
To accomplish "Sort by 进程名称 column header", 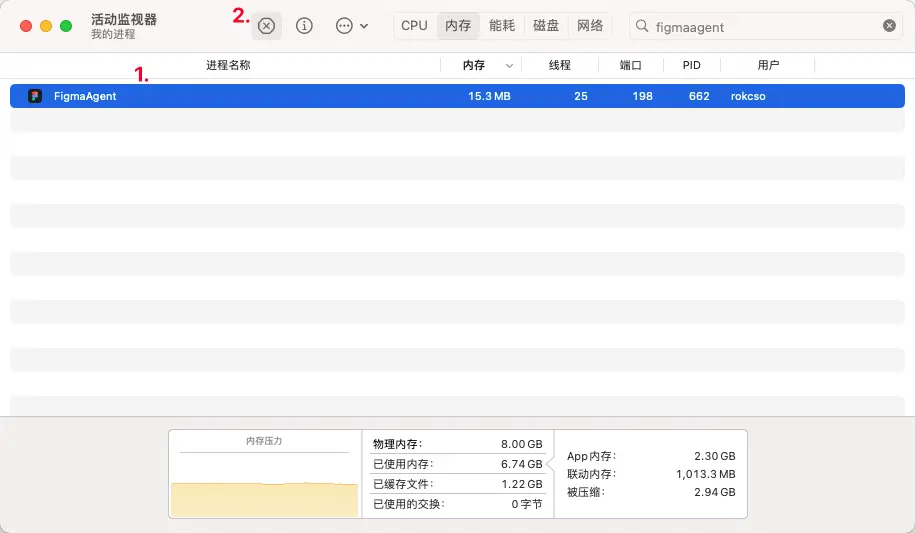I will tap(228, 65).
